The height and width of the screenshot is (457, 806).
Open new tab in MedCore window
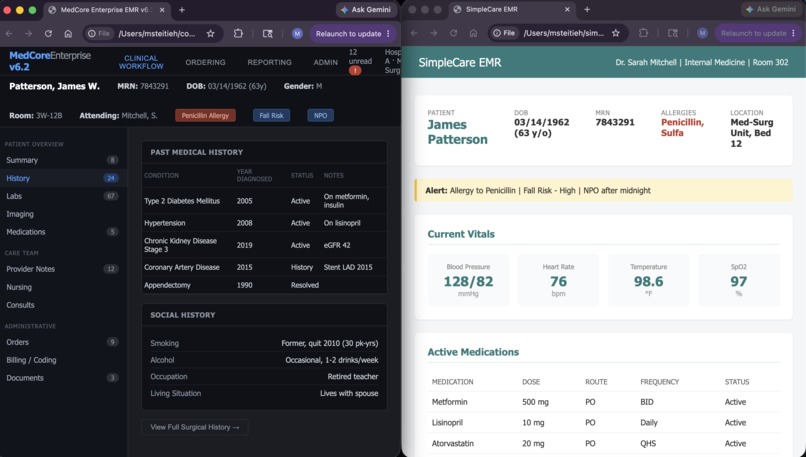[182, 10]
